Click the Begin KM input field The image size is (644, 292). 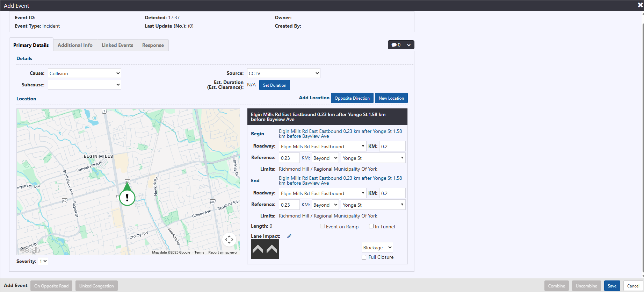pos(392,147)
